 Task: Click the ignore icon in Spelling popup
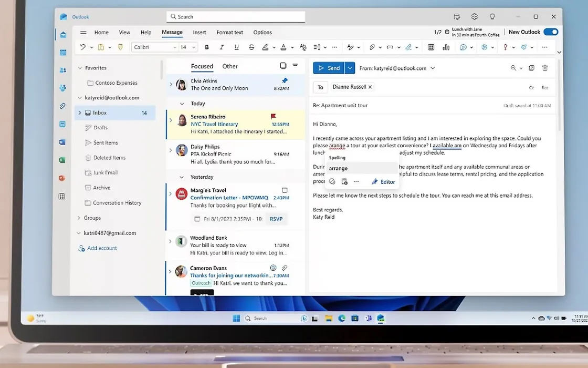[x=332, y=182]
